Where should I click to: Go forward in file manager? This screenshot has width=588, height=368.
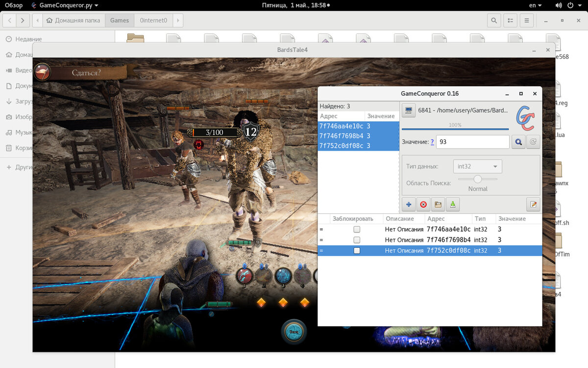pos(23,21)
